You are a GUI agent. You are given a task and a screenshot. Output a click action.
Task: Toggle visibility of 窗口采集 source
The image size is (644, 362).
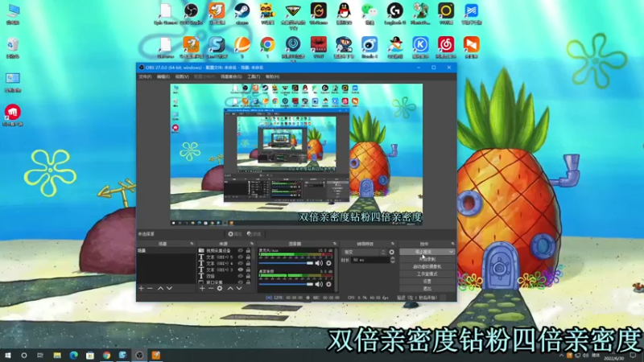point(241,282)
